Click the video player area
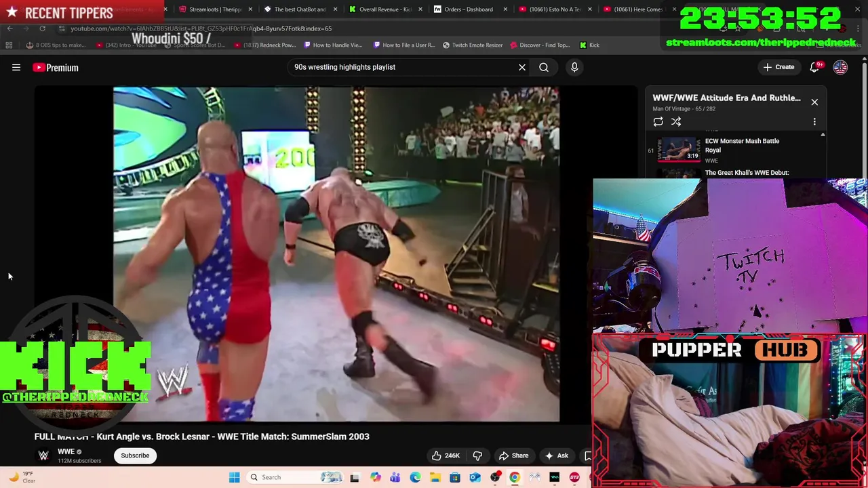Screen dimensions: 868x488 point(336,254)
